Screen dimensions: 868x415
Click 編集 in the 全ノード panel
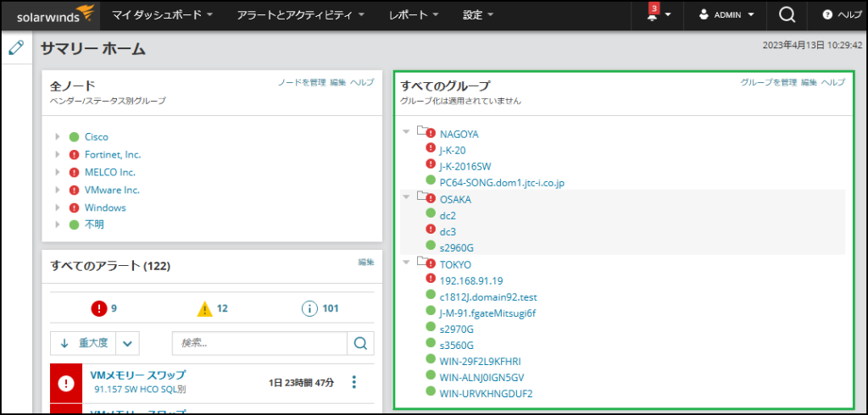point(337,82)
